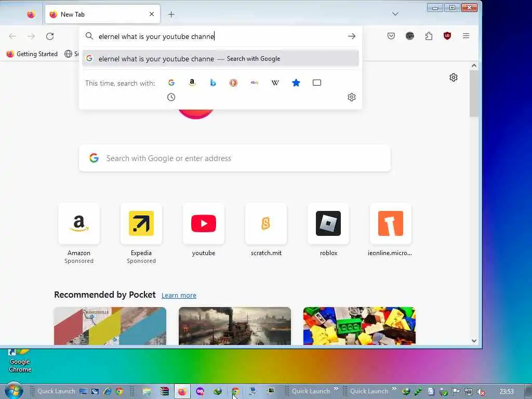Search this time with eBay icon

tap(255, 83)
